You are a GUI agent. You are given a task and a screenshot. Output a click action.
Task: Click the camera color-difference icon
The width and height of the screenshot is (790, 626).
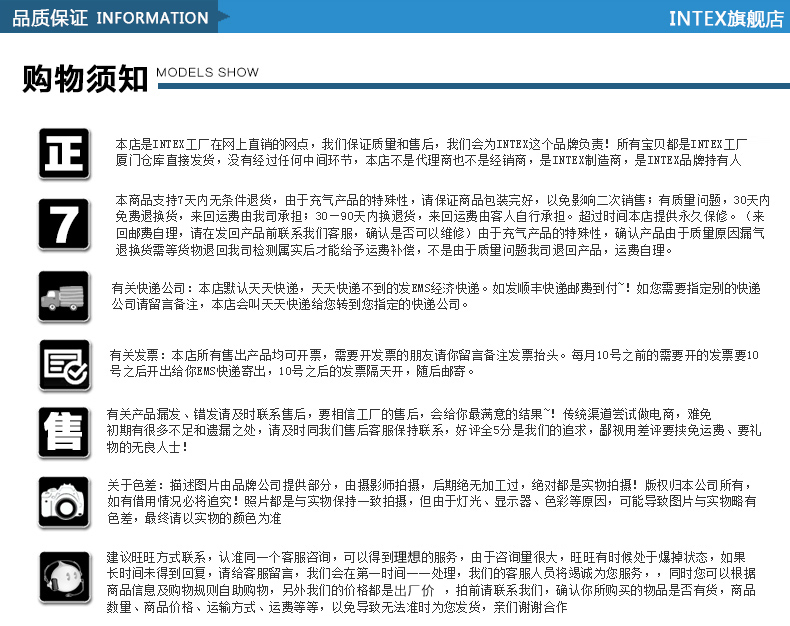[64, 503]
